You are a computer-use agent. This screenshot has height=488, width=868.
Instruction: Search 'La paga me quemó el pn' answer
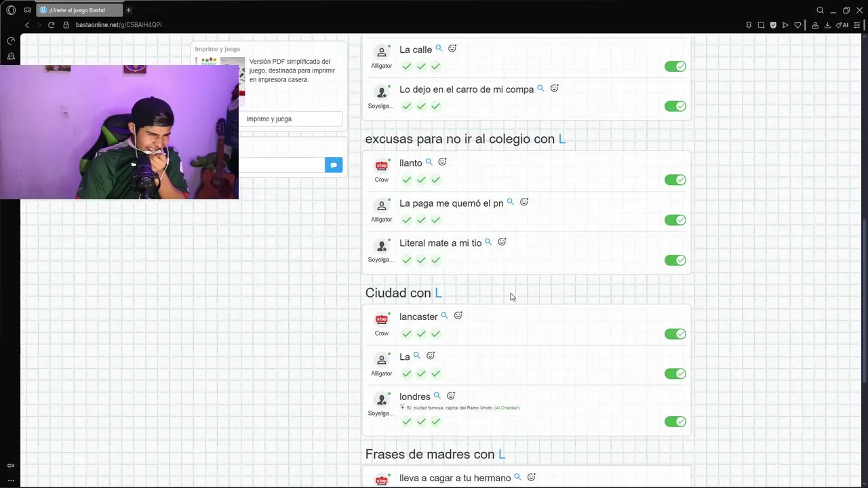point(511,202)
